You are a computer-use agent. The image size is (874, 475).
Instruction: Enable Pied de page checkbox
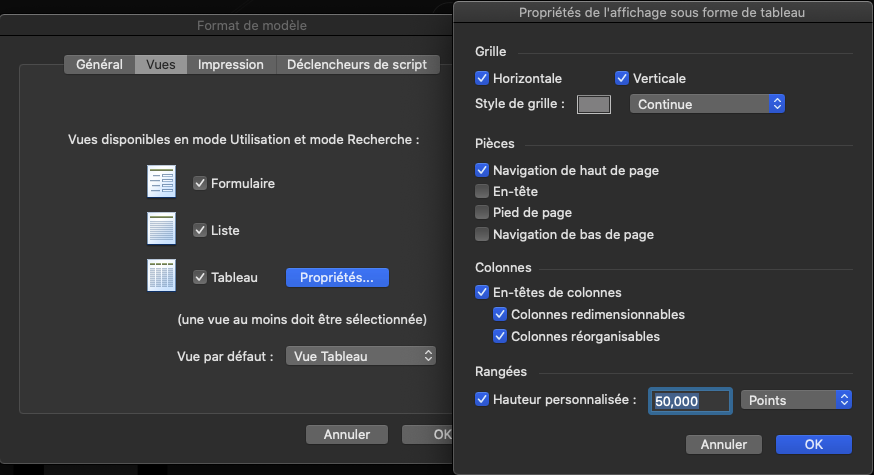[x=483, y=213]
